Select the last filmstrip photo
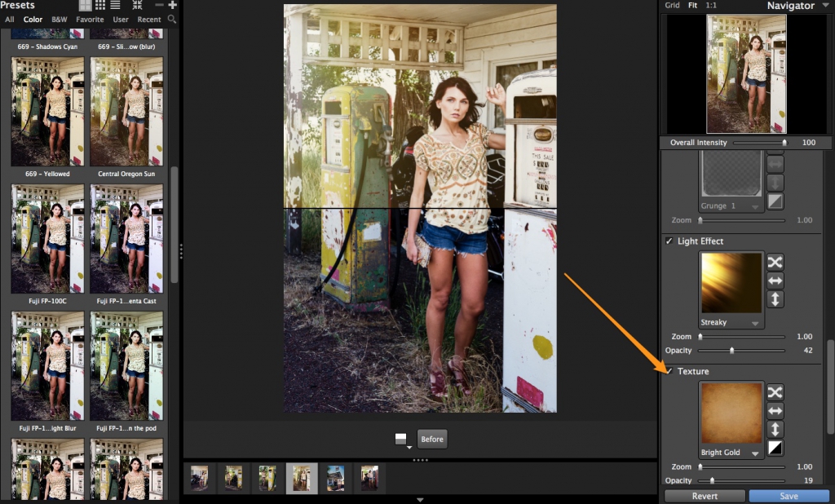Screen dimensions: 835x504 (369, 478)
